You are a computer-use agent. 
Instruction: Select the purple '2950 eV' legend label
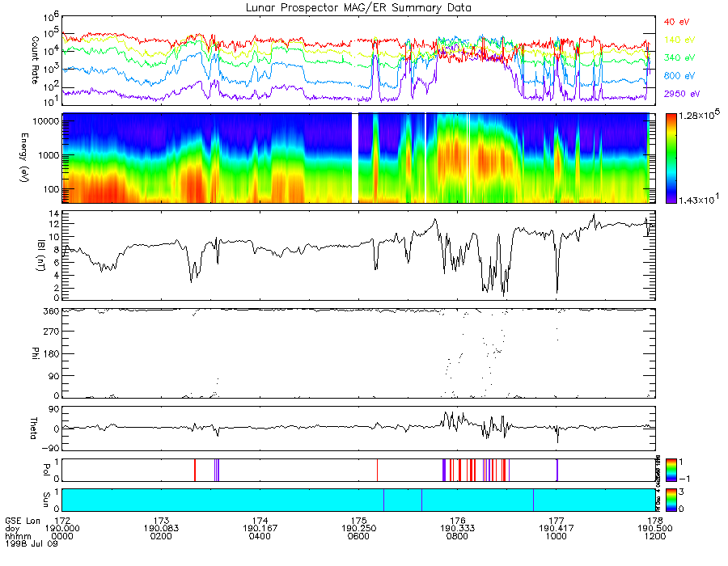(682, 94)
